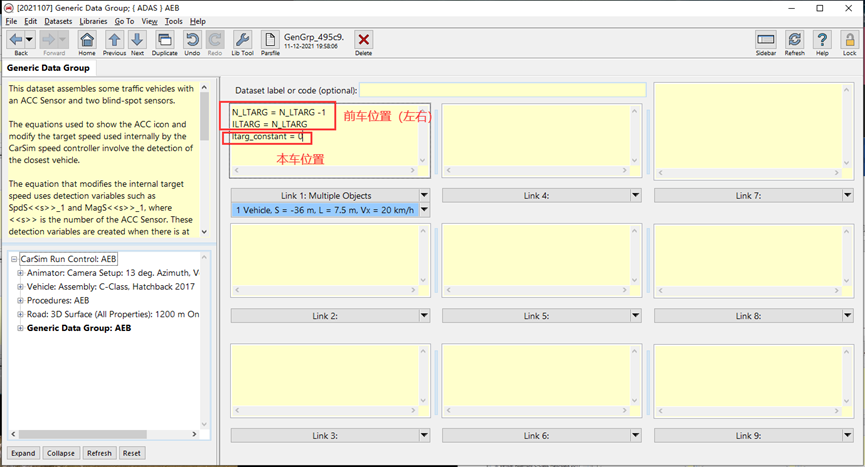Image resolution: width=865 pixels, height=467 pixels.
Task: Open the File menu
Action: click(12, 21)
